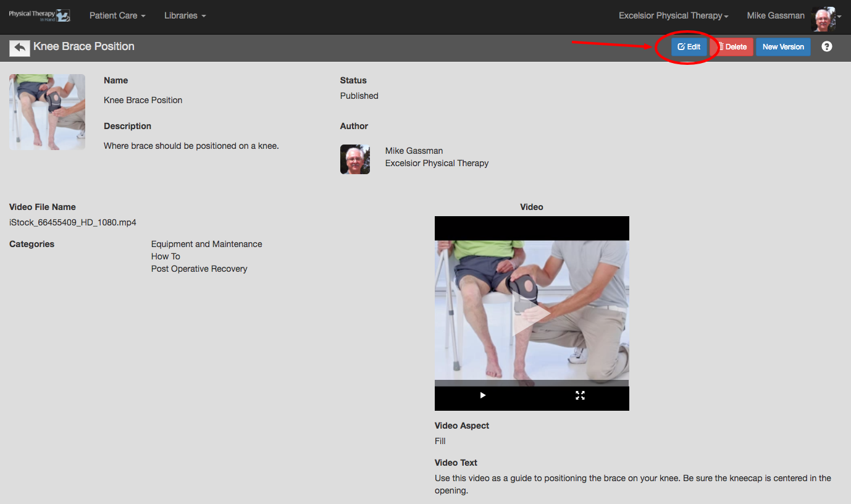The width and height of the screenshot is (851, 504).
Task: Click the Video Aspect label
Action: coord(462,426)
